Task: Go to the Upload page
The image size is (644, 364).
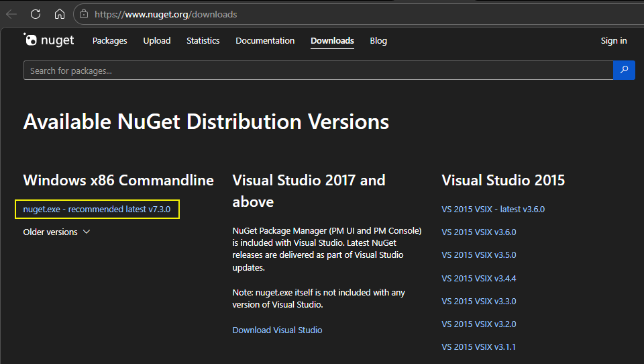Action: pyautogui.click(x=156, y=41)
